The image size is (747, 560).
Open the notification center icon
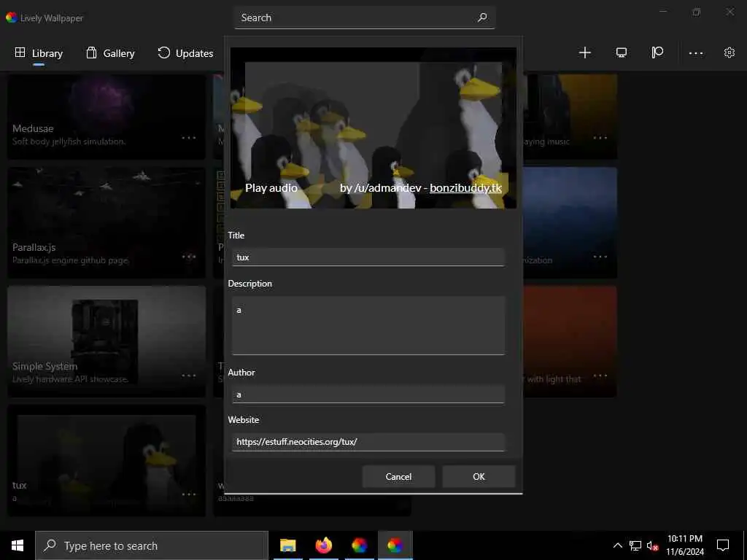(x=723, y=545)
